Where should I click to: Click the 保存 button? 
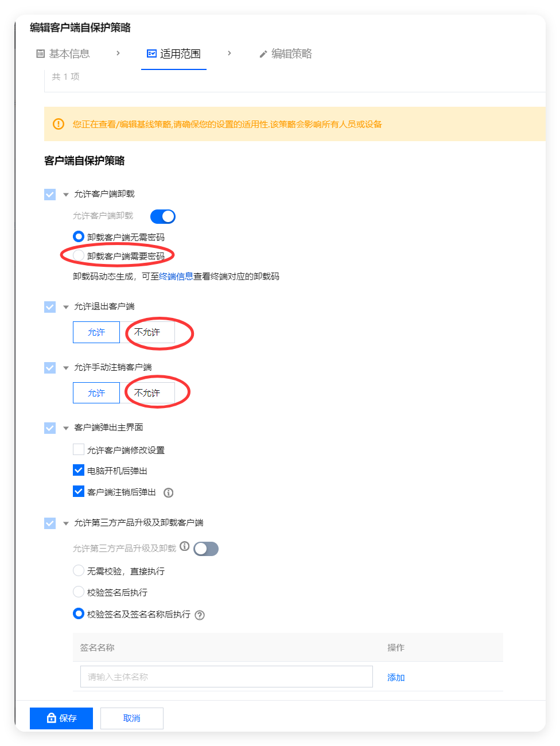click(61, 718)
